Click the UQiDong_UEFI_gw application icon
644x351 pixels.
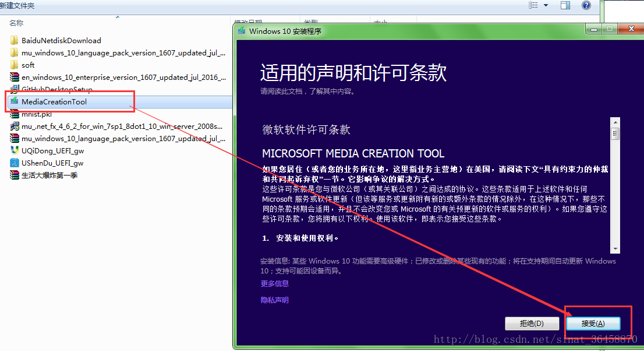tap(15, 150)
